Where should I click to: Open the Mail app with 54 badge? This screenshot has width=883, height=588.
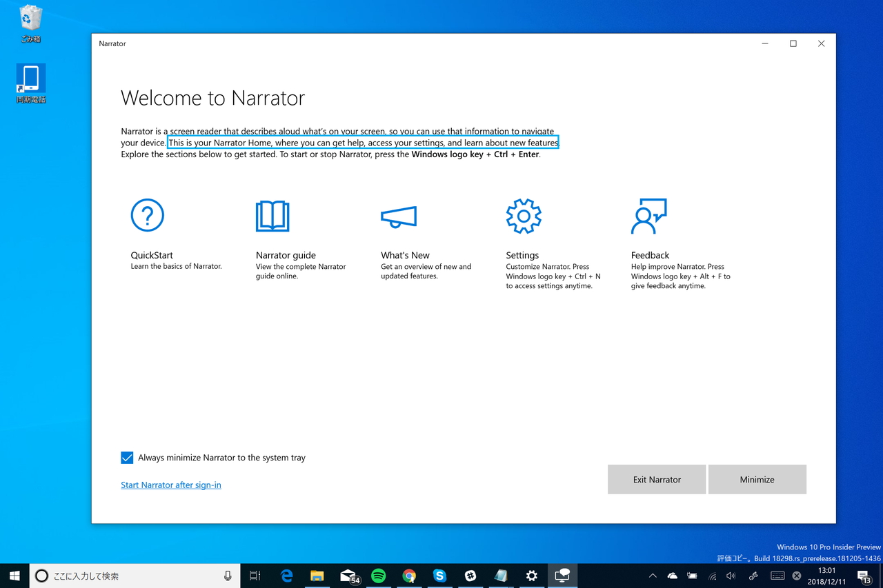(350, 577)
